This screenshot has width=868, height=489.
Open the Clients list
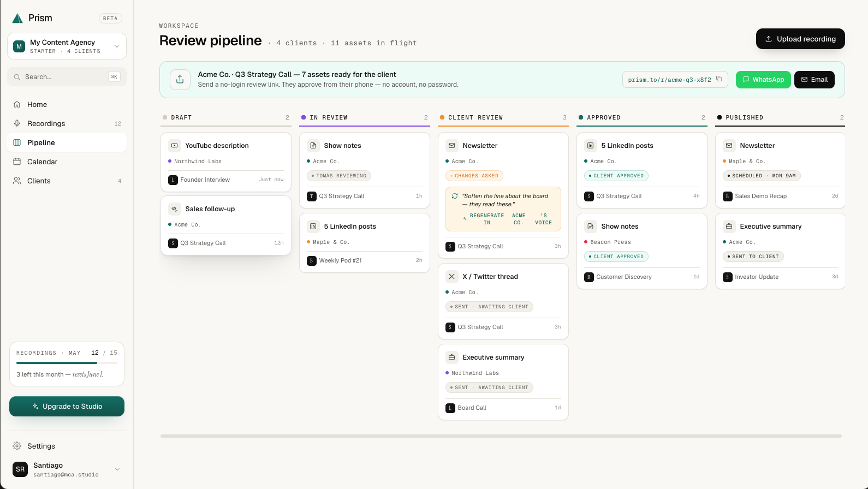coord(67,181)
